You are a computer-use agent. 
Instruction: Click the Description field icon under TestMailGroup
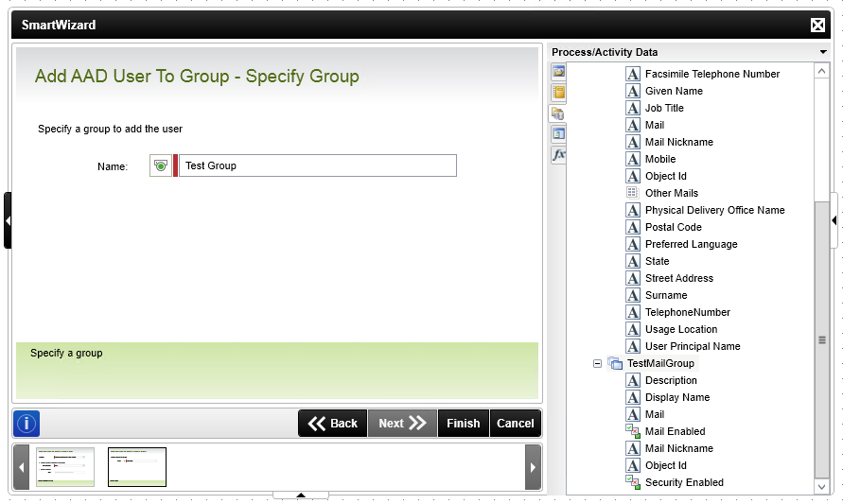coord(633,380)
